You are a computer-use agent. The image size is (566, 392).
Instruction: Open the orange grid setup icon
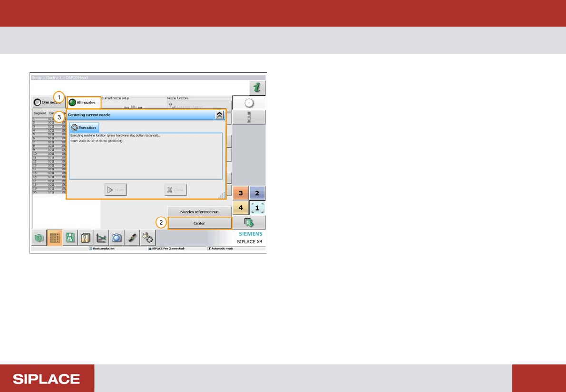coord(55,238)
